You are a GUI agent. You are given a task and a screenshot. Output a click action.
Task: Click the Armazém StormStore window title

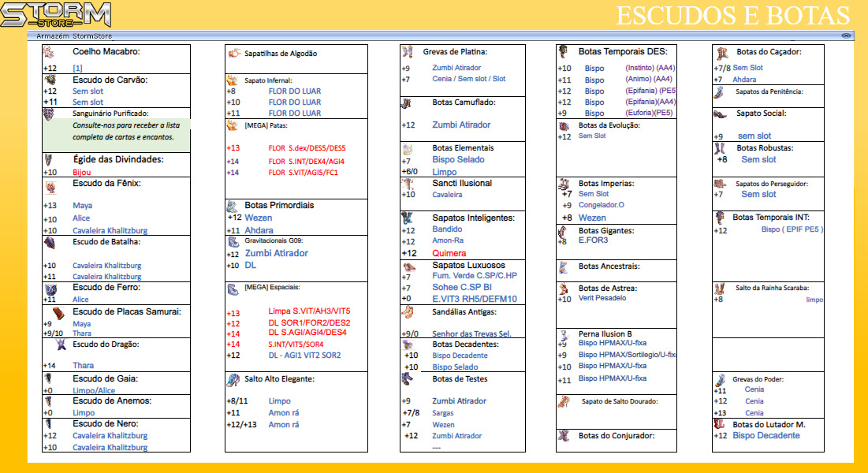tap(73, 35)
